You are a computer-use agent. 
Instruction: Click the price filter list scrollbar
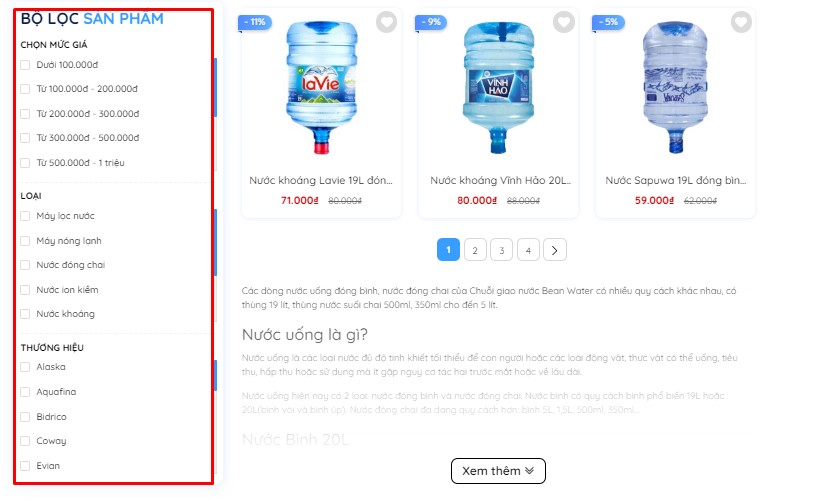point(215,88)
